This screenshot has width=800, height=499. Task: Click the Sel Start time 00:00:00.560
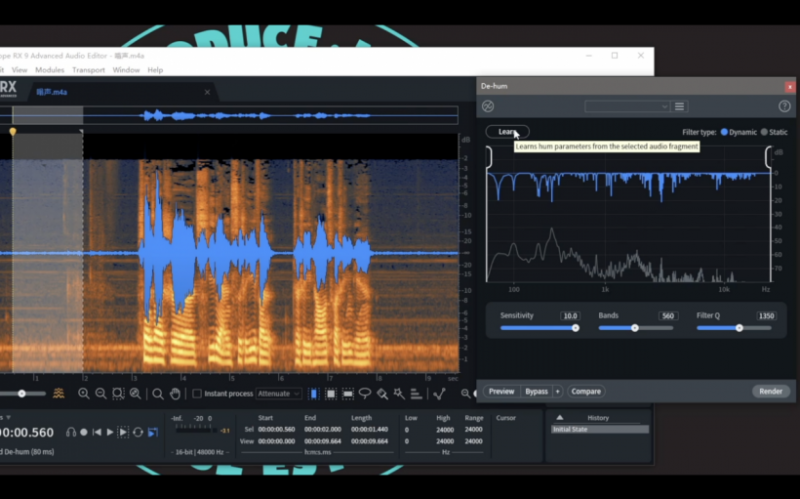click(276, 430)
